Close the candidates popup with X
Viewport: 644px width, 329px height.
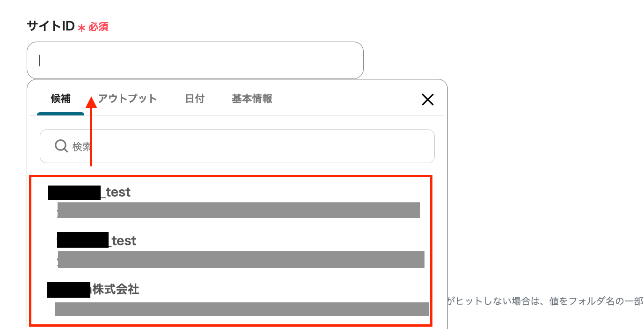(x=427, y=99)
